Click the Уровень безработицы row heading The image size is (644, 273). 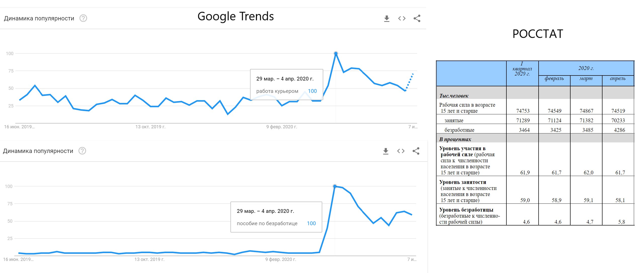click(466, 210)
